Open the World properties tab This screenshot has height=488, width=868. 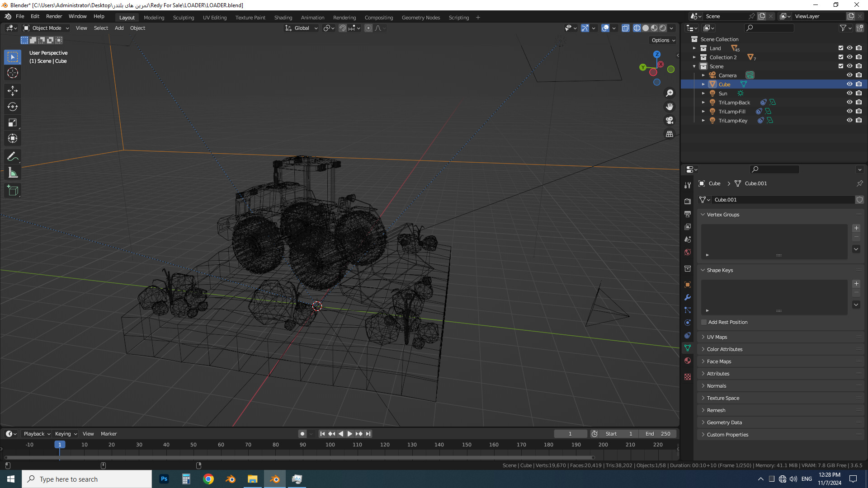pos(688,252)
